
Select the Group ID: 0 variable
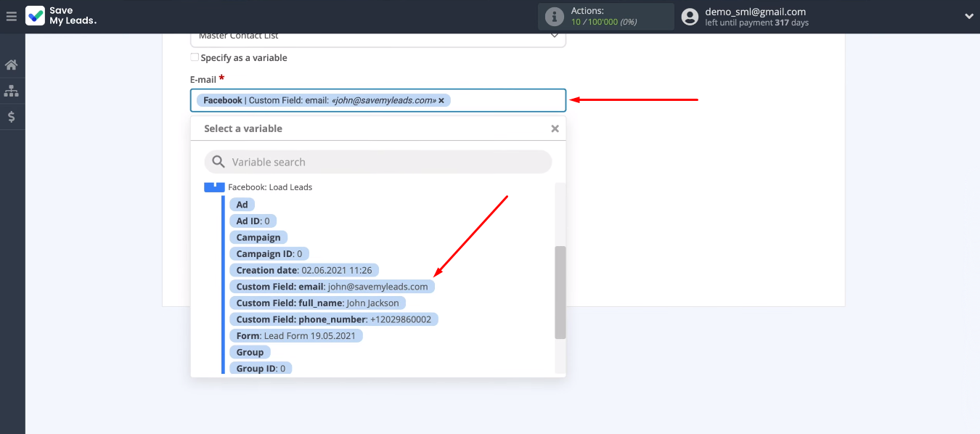261,368
